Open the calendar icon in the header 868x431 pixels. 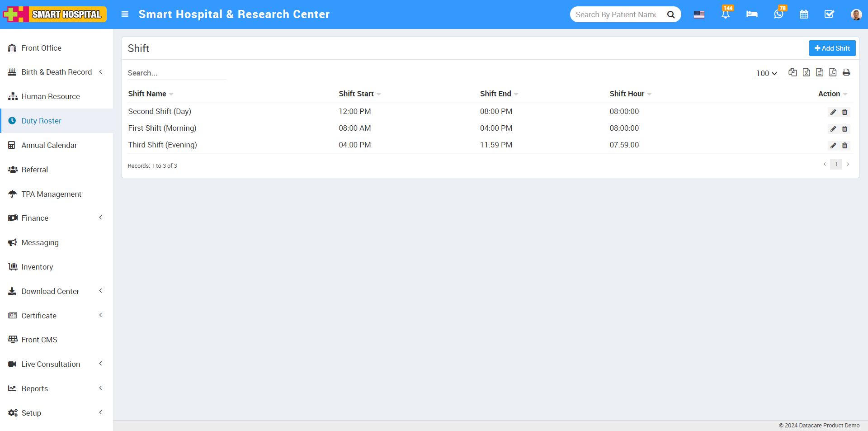click(x=804, y=14)
